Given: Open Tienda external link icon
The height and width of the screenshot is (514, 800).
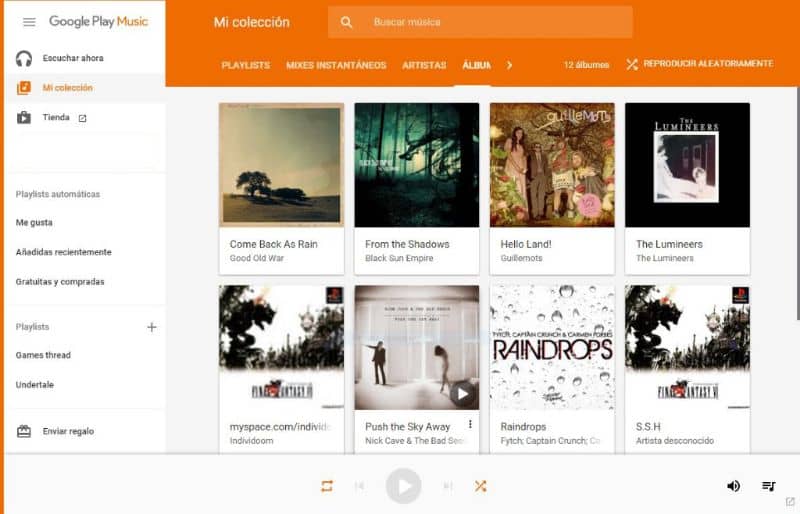Looking at the screenshot, I should pos(82,118).
